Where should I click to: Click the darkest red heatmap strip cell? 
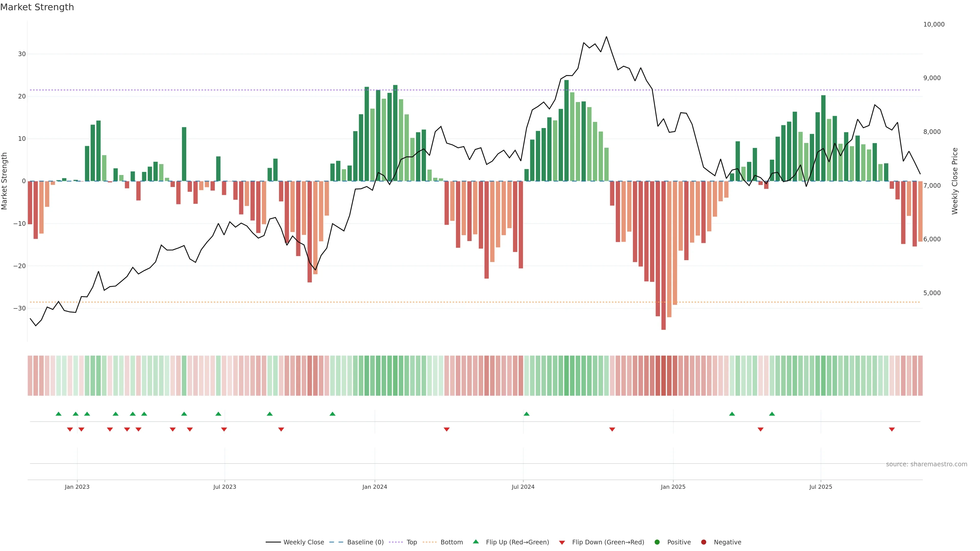pyautogui.click(x=664, y=376)
